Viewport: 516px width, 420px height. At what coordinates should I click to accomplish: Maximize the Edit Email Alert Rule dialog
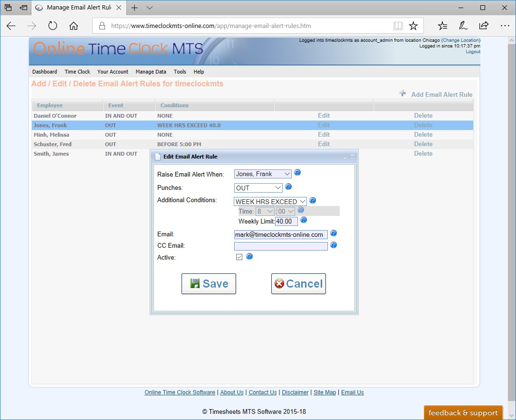(352, 157)
